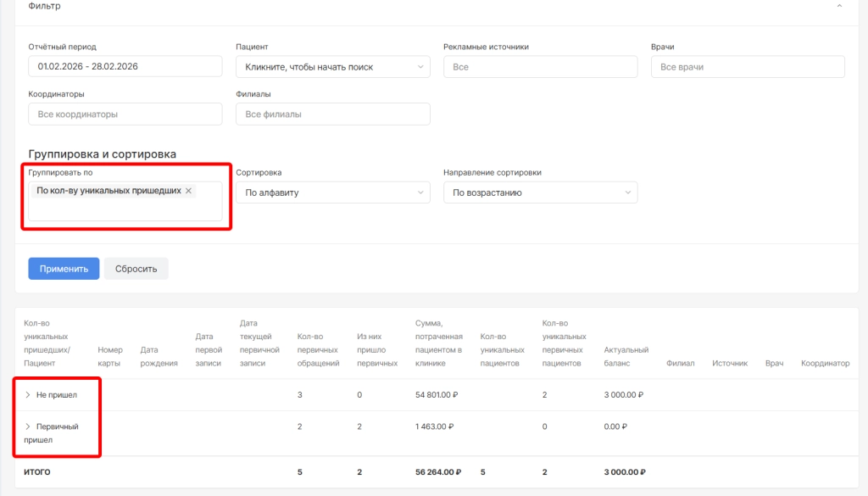Expand the 'Первичный пришел' row

(28, 426)
